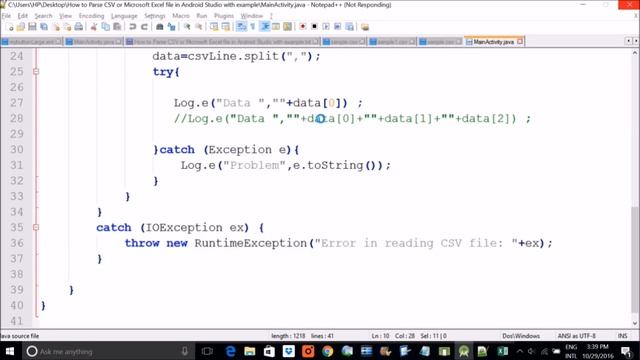Open Task View on taskbar

(207, 351)
